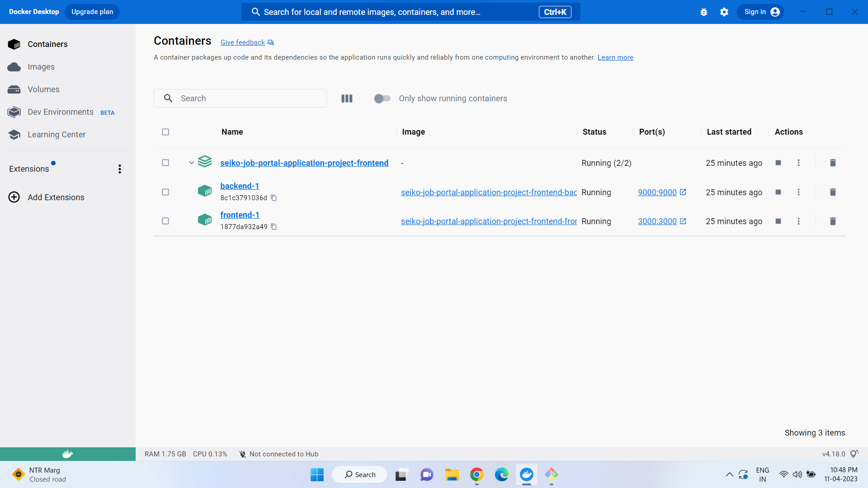Collapse the seiko-job-portal compose group
This screenshot has height=488, width=868.
[191, 163]
